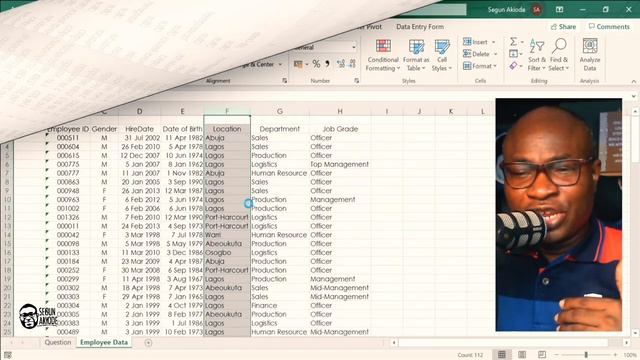Click the Warri location cell
The width and height of the screenshot is (640, 360).
227,235
